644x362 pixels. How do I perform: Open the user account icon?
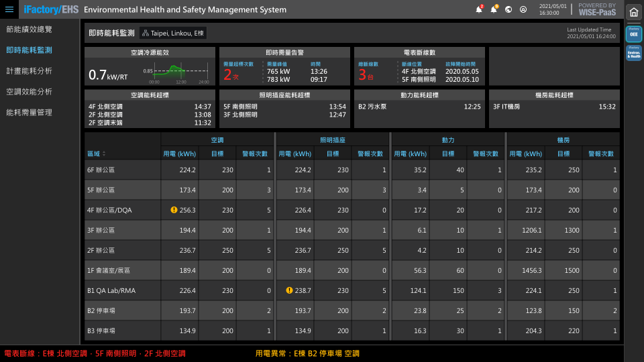point(523,9)
